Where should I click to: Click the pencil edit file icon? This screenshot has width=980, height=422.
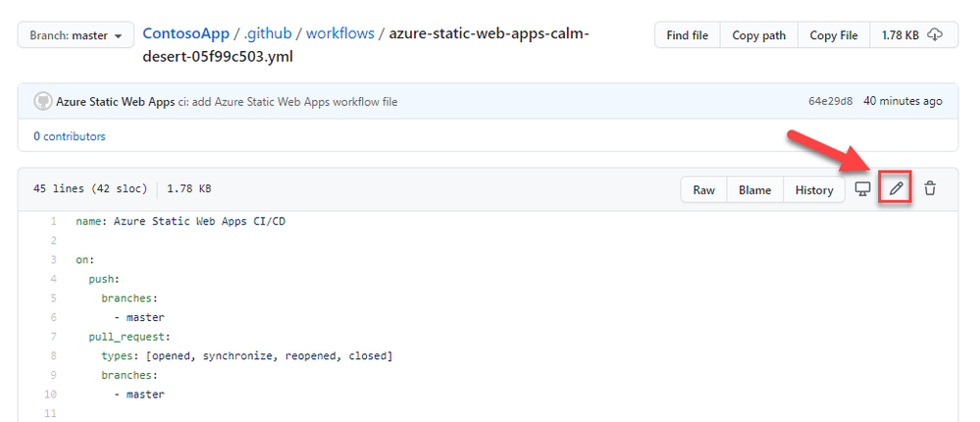896,188
